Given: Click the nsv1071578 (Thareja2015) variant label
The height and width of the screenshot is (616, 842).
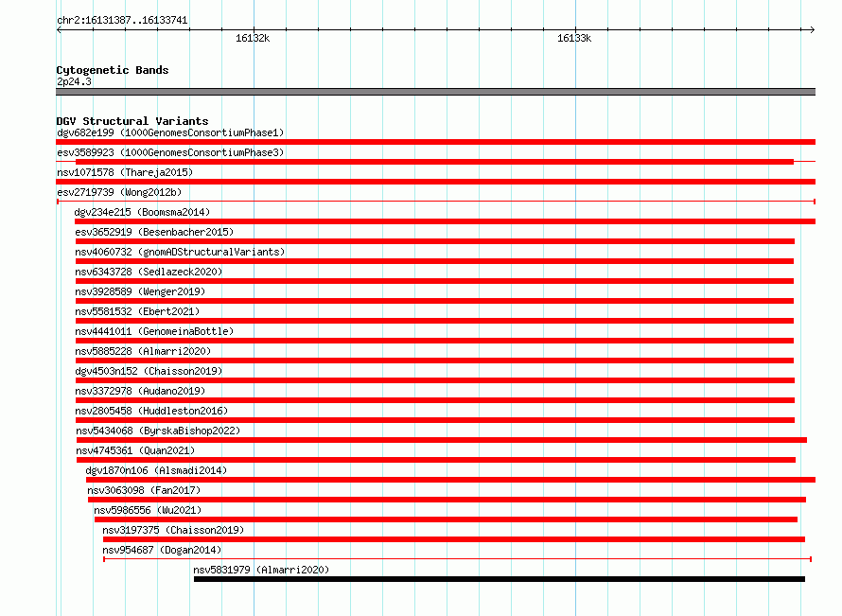Looking at the screenshot, I should click(x=125, y=172).
